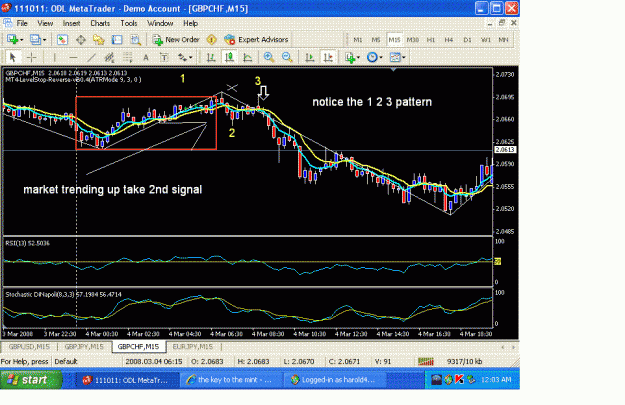This screenshot has width=625, height=405.
Task: Click the New Order button
Action: [176, 39]
